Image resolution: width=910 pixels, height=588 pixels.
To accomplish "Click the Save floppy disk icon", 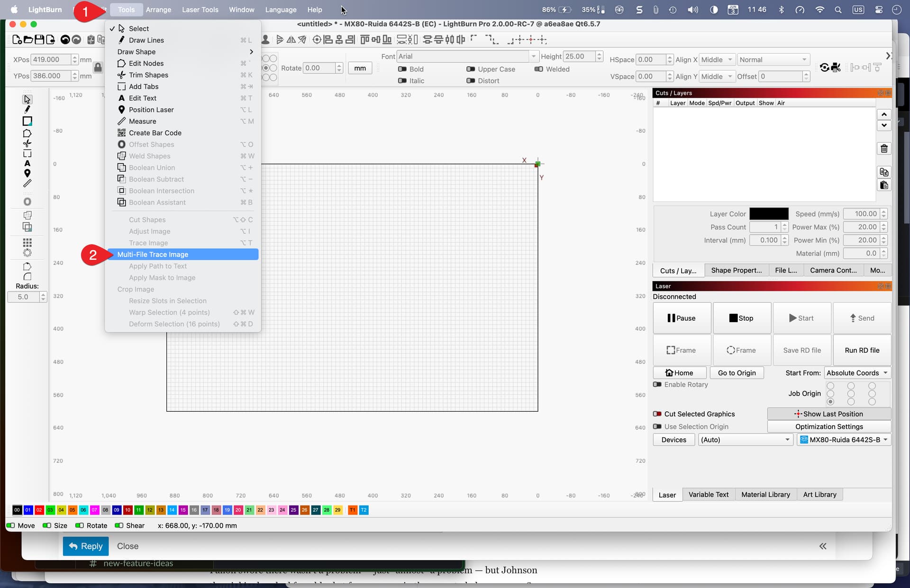I will [39, 40].
